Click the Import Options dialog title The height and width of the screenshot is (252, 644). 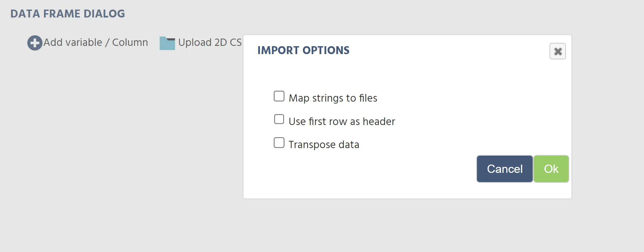click(303, 50)
